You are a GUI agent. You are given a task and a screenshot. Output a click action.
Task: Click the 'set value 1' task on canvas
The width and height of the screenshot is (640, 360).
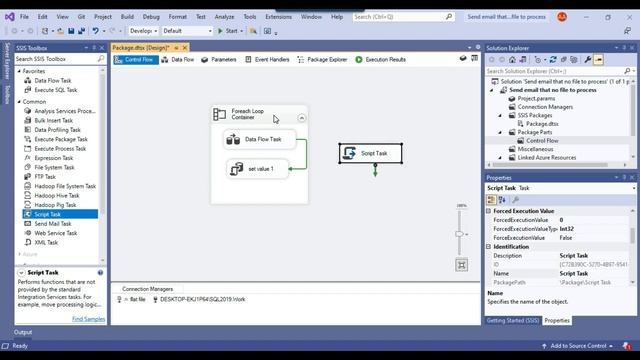(x=257, y=169)
